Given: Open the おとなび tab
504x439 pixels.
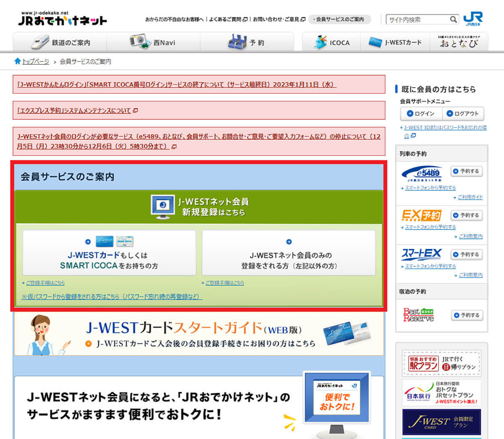Looking at the screenshot, I should click(459, 42).
